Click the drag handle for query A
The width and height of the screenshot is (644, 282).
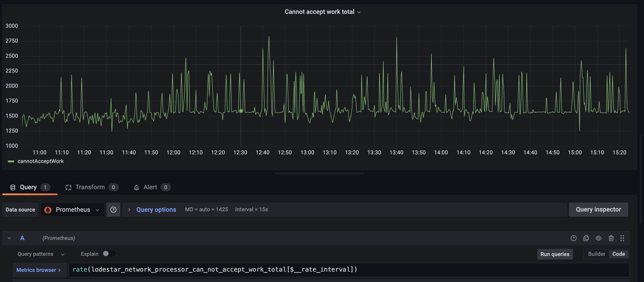(x=622, y=238)
